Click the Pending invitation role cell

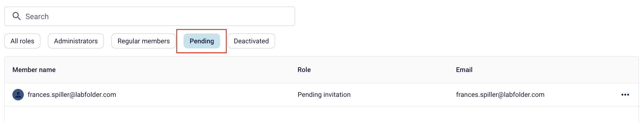(324, 95)
